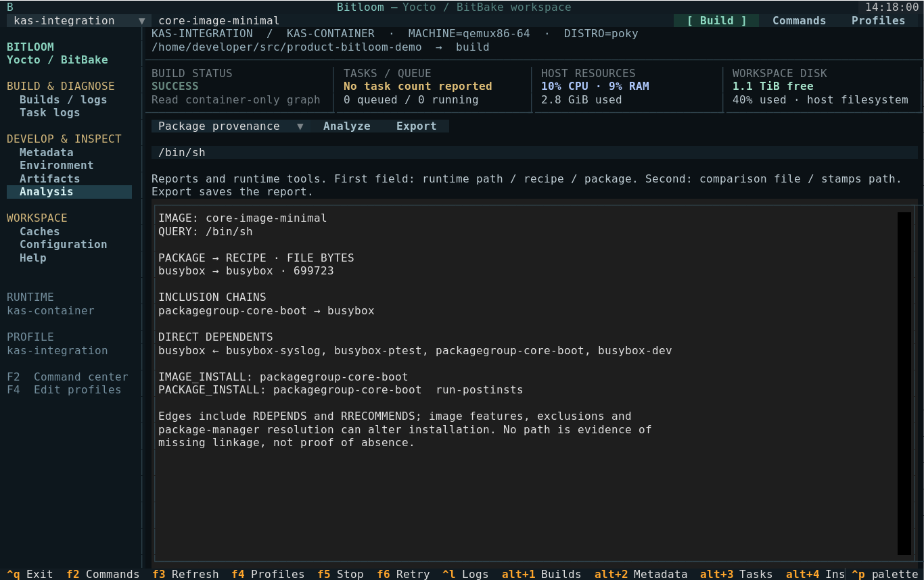Screen dimensions: 924x580
Task: Click F2 Command center shortcut in sidebar
Action: [x=67, y=377]
